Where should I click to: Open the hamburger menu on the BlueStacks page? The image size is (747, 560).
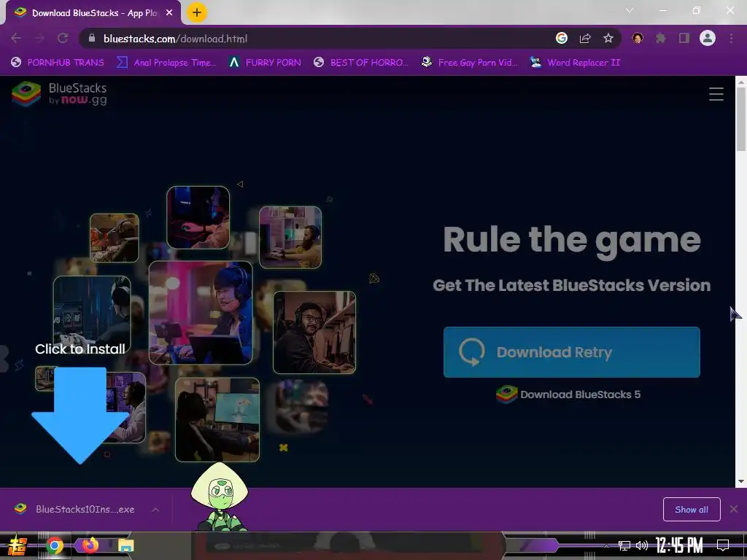[x=716, y=94]
